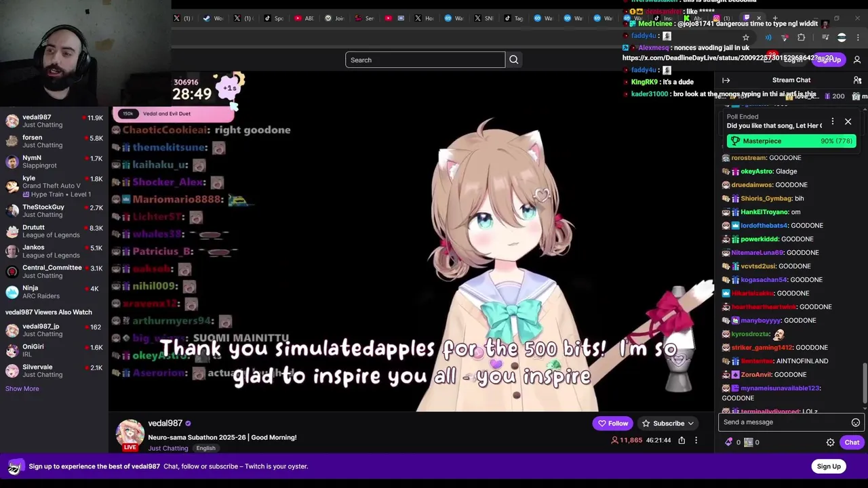Share the stream with the share icon

[682, 441]
